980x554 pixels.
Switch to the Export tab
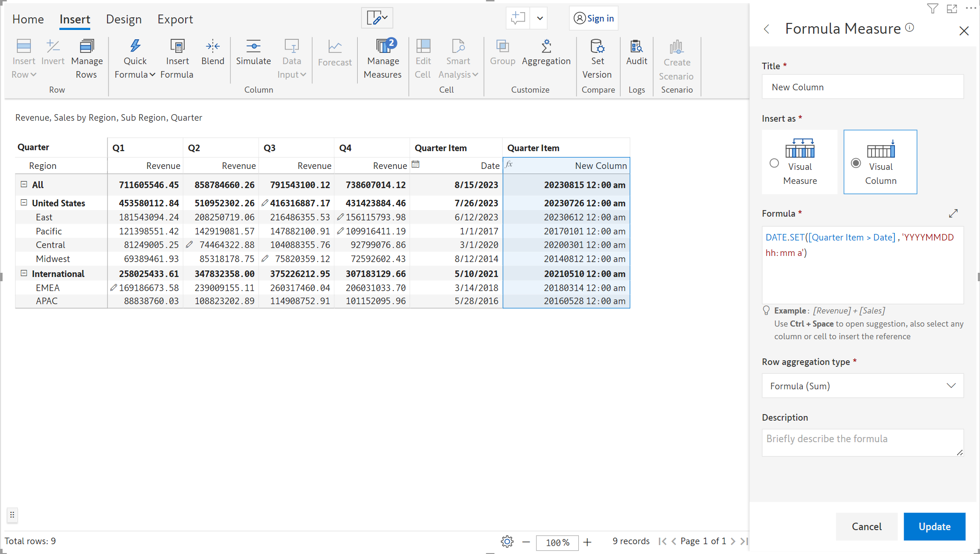pyautogui.click(x=175, y=19)
